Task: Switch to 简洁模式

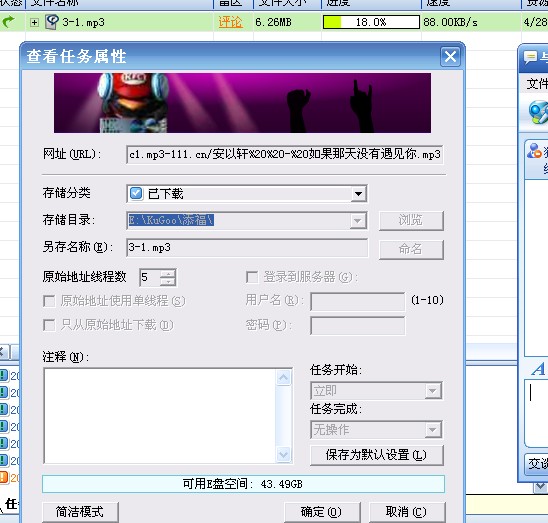Action: (x=80, y=512)
